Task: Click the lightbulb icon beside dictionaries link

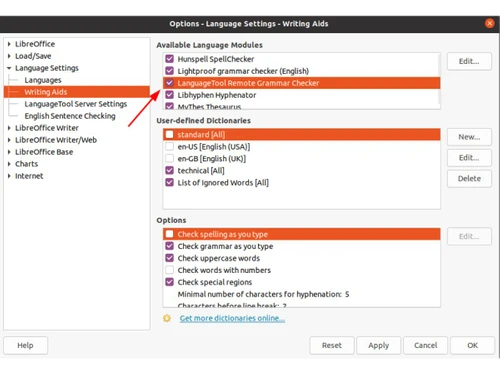Action: click(167, 318)
